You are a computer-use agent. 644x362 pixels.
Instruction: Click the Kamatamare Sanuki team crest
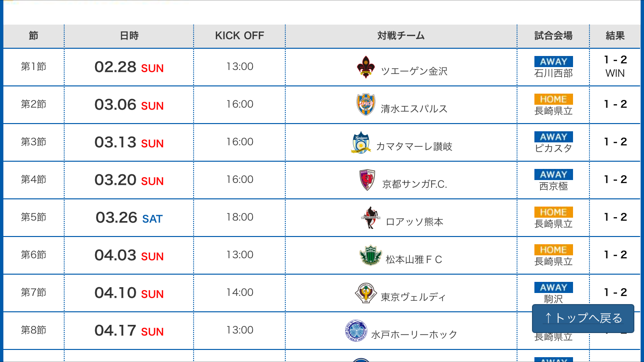[x=361, y=142]
